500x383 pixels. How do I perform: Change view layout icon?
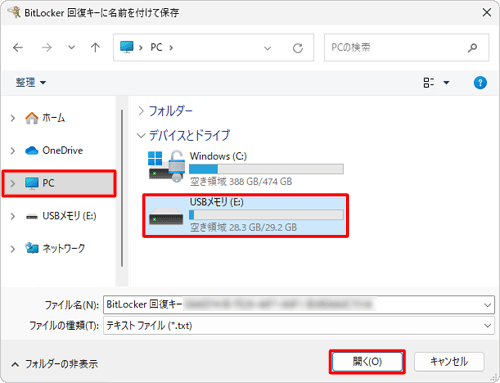click(429, 82)
